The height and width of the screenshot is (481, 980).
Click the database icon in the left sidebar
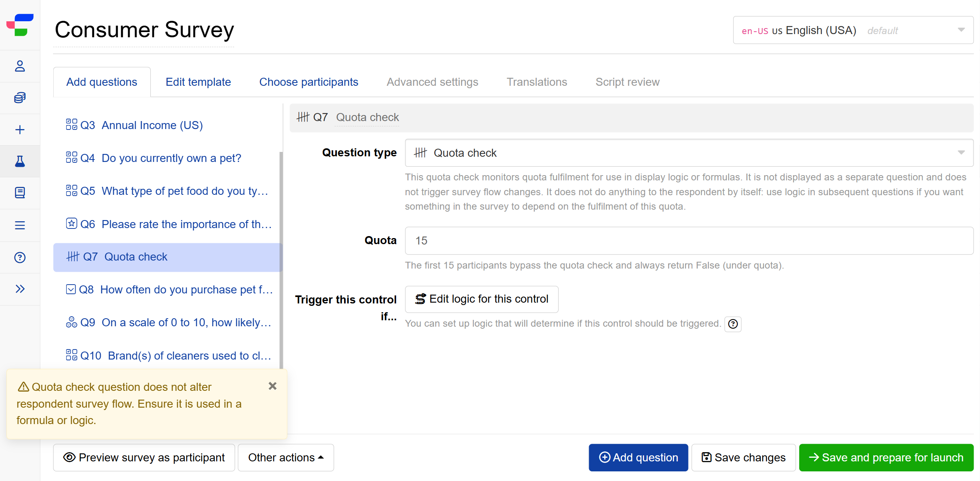(x=20, y=97)
